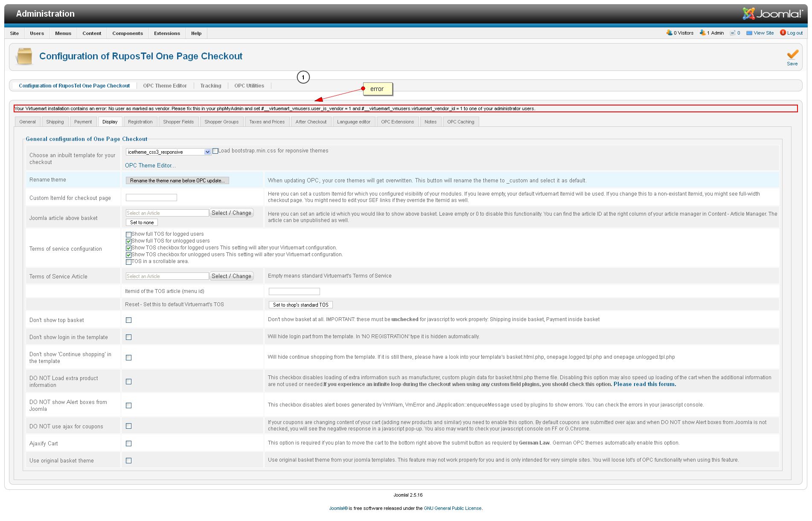The height and width of the screenshot is (521, 812).
Task: Click the Custom ItemId input field
Action: [x=151, y=198]
